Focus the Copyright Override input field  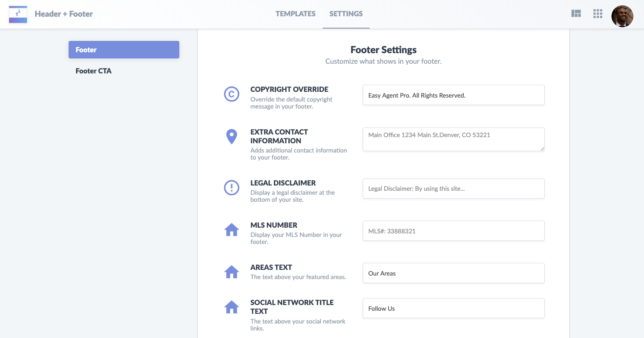pyautogui.click(x=454, y=95)
